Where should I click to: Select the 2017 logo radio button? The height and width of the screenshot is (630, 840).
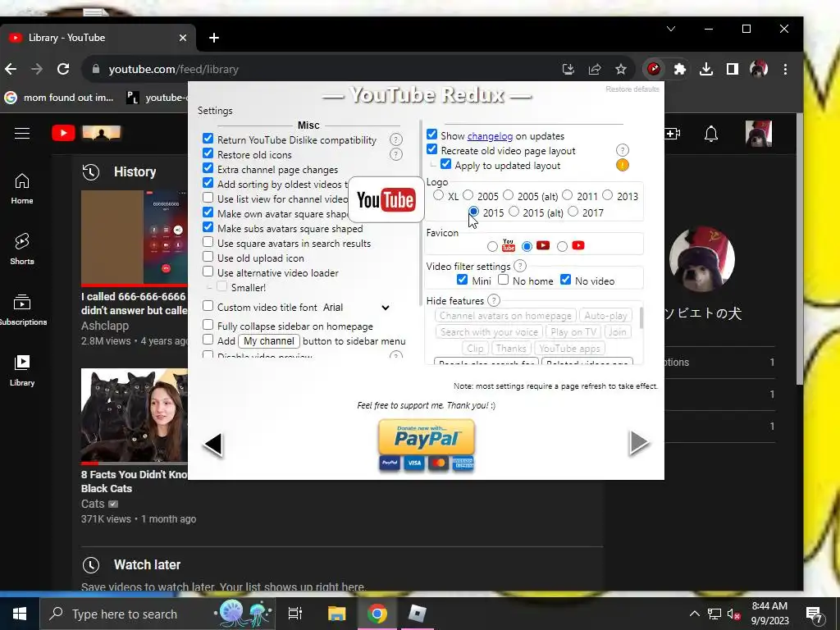[573, 212]
